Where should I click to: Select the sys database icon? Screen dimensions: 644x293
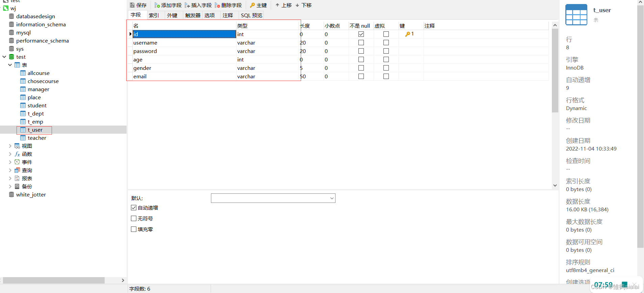(x=11, y=49)
